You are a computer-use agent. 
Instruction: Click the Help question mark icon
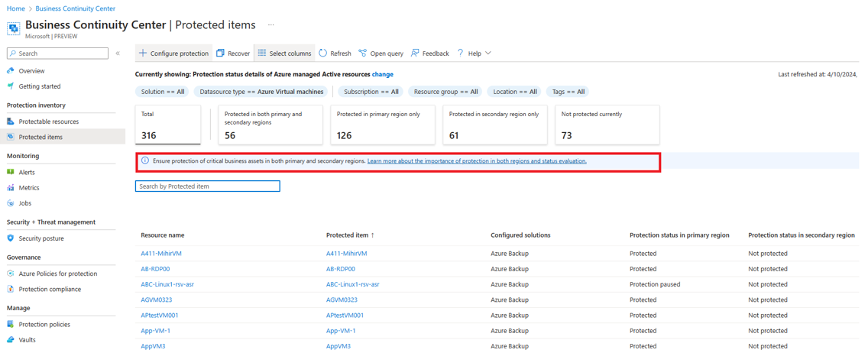point(461,53)
